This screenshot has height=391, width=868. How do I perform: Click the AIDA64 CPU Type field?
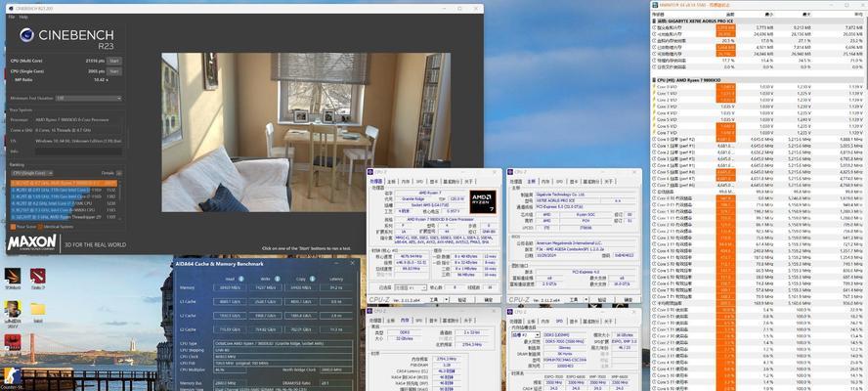283,343
